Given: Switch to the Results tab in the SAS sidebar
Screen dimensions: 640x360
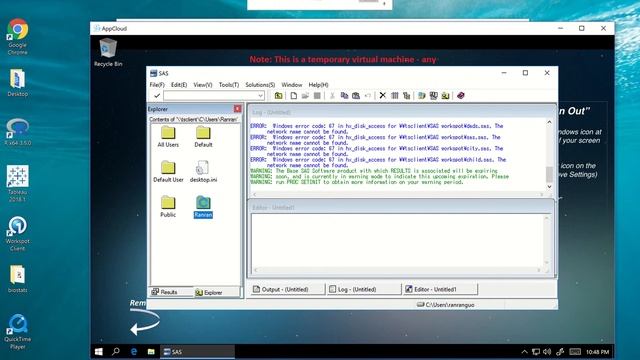Looking at the screenshot, I should pos(170,292).
